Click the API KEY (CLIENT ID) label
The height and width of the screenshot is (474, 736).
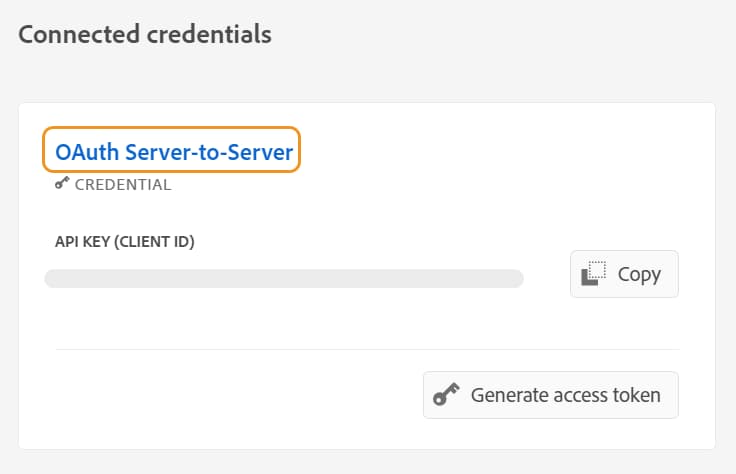click(125, 241)
